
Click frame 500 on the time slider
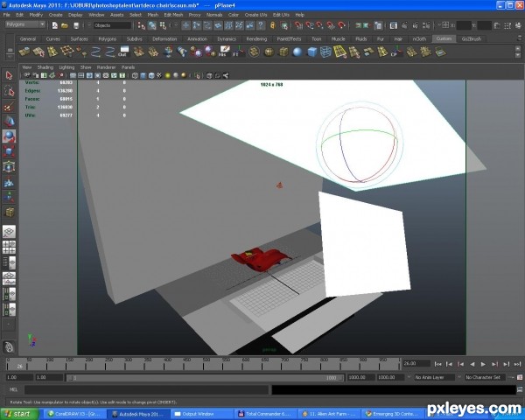click(x=204, y=364)
